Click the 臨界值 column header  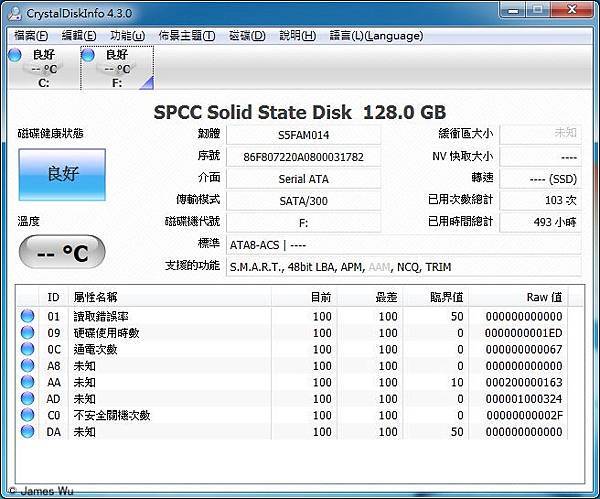[x=436, y=297]
